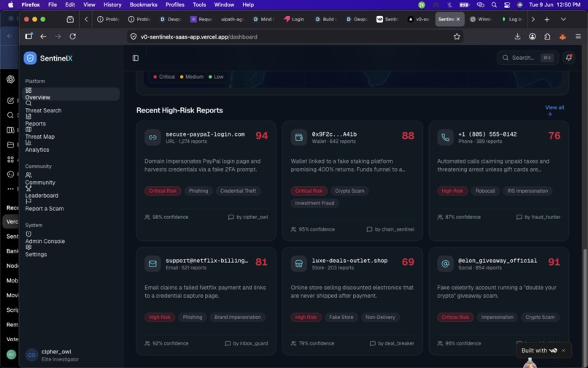Click the Investment Fraud tag

click(x=314, y=203)
